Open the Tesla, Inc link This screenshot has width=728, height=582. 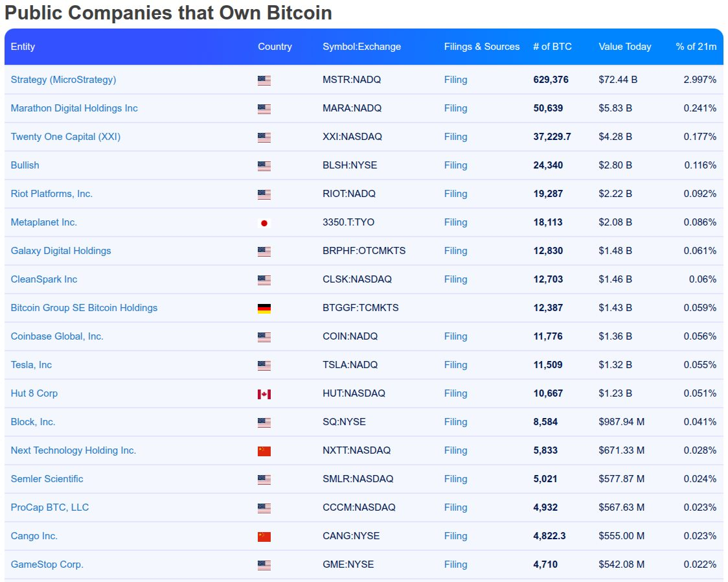pyautogui.click(x=31, y=365)
